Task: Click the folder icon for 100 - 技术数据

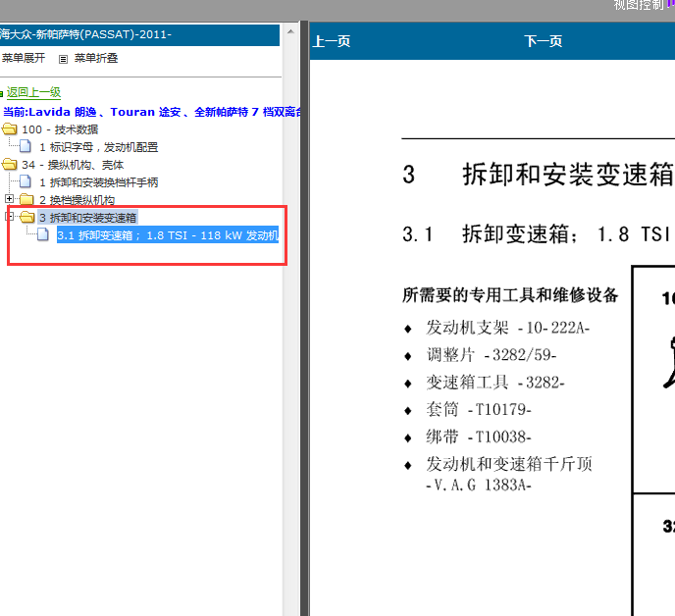Action: pos(10,128)
